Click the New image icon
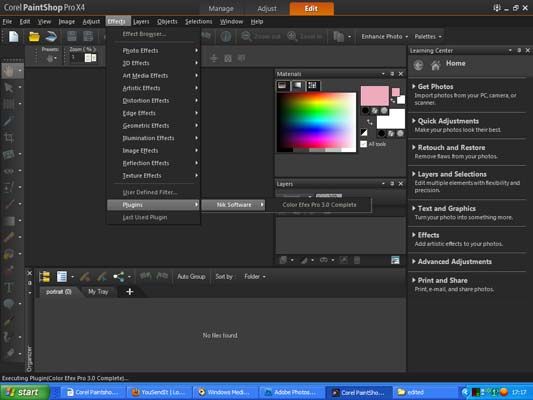The image size is (533, 400). pos(14,36)
